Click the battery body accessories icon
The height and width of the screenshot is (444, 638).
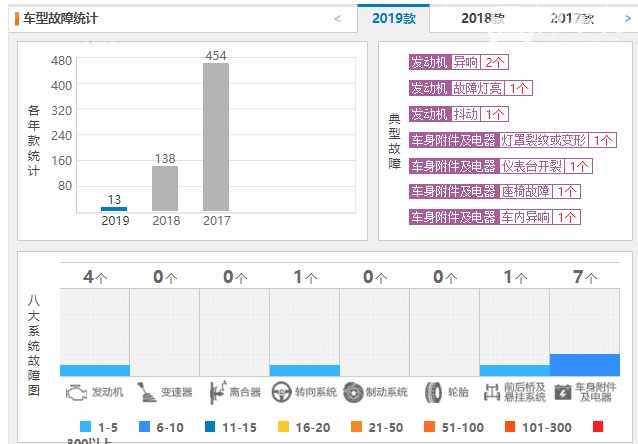[563, 393]
